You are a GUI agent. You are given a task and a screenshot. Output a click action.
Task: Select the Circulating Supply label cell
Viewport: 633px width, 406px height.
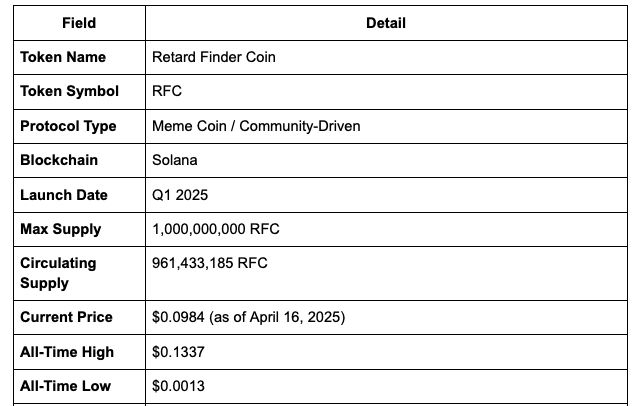pyautogui.click(x=79, y=273)
